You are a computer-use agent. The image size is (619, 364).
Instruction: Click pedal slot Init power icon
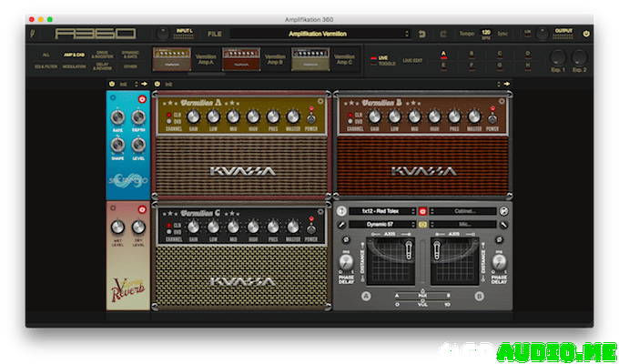tap(112, 84)
